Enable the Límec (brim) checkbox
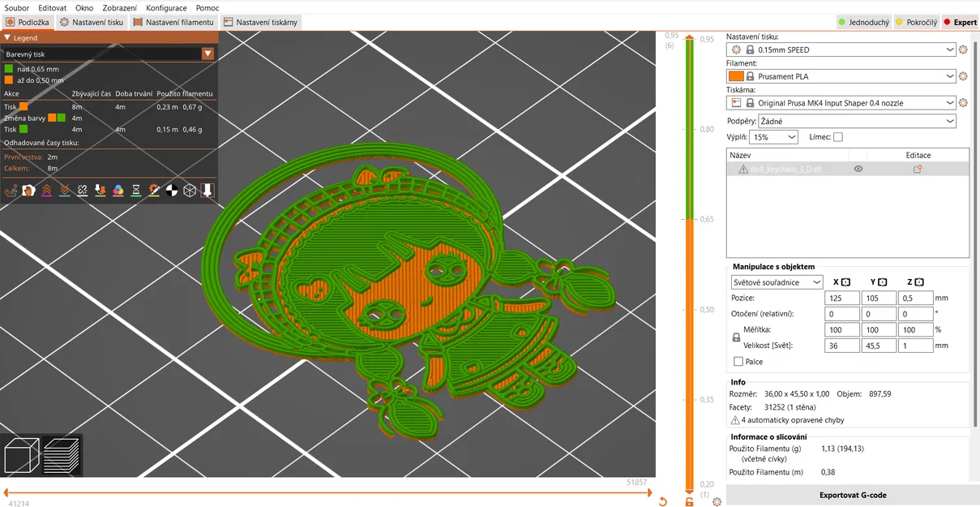Screen dimensions: 980x507 [x=838, y=137]
